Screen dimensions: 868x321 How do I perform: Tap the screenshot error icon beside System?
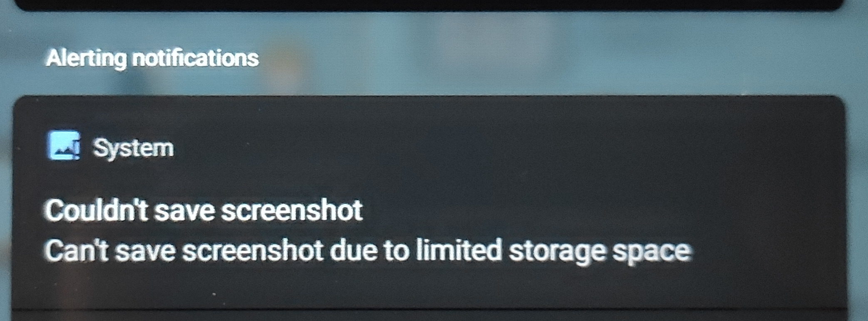click(x=64, y=146)
